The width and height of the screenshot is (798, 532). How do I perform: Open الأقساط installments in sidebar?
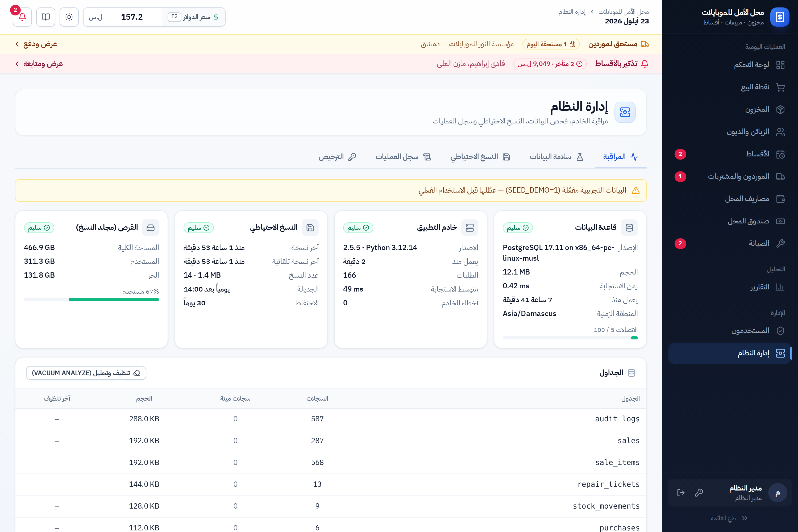coord(730,154)
